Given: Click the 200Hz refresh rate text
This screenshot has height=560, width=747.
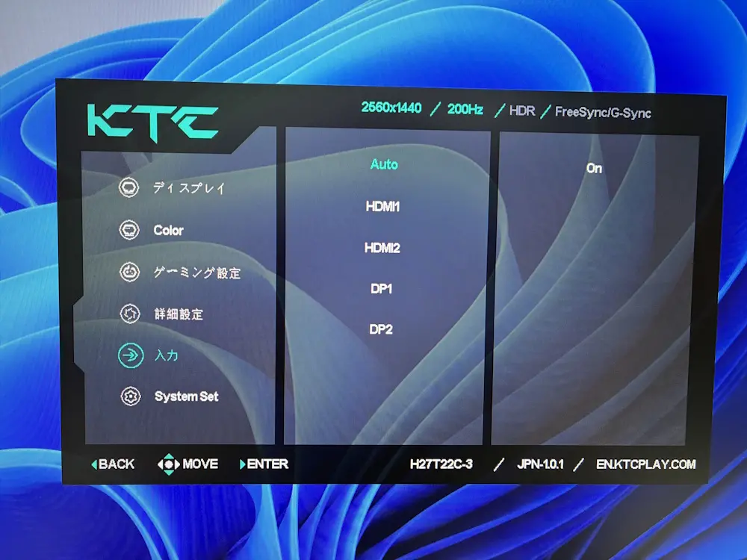Looking at the screenshot, I should pyautogui.click(x=465, y=110).
